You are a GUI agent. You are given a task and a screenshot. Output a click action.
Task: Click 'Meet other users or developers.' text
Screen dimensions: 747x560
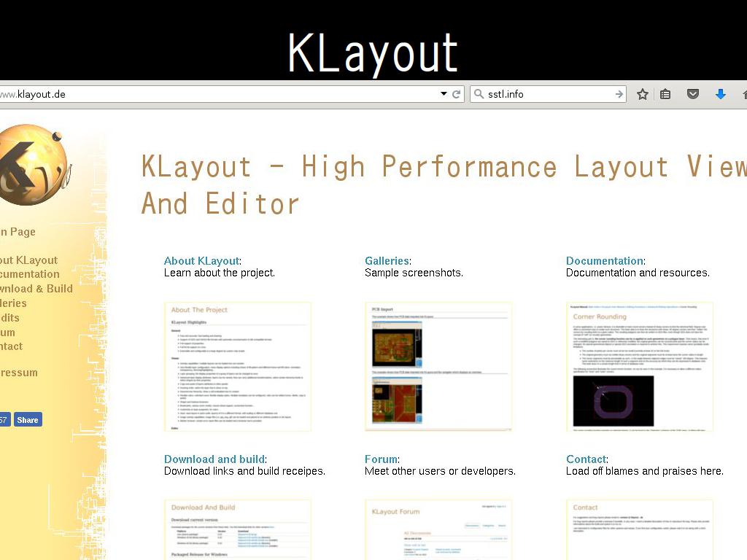(440, 471)
